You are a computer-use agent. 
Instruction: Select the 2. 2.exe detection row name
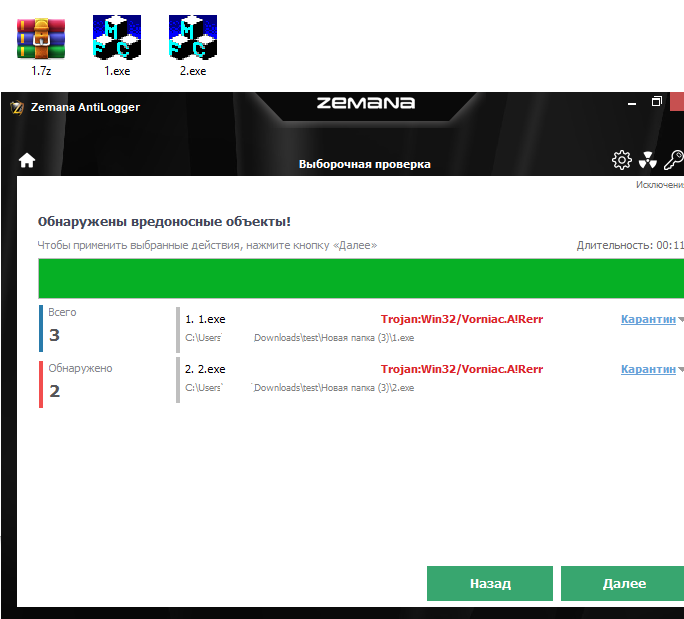point(205,369)
